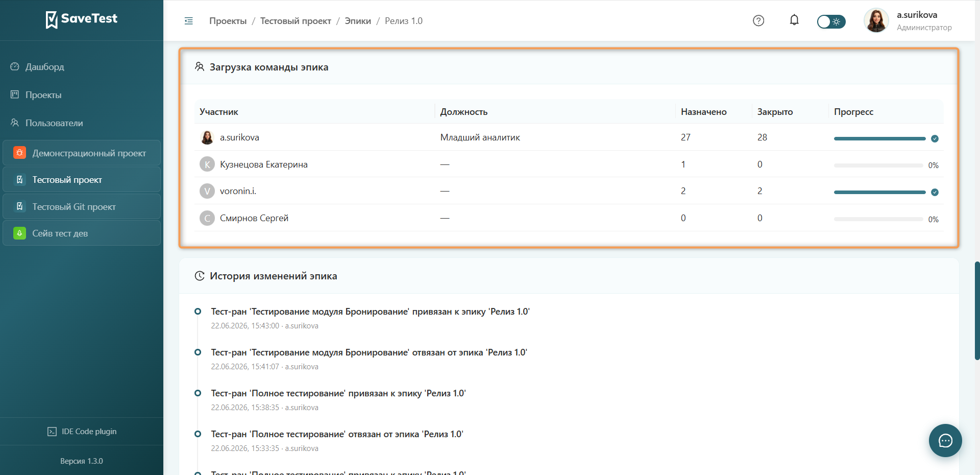Image resolution: width=980 pixels, height=475 pixels.
Task: Select Сейв тест дев in sidebar
Action: pos(82,233)
